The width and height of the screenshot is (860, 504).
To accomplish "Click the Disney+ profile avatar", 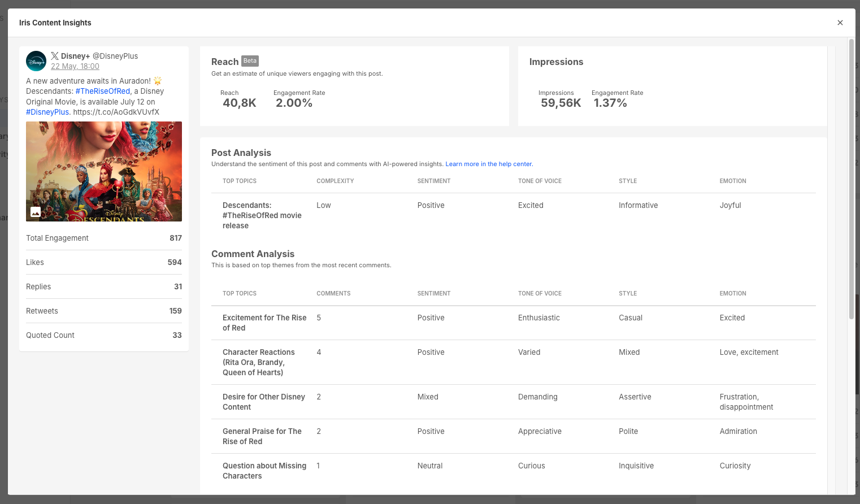I will click(36, 61).
